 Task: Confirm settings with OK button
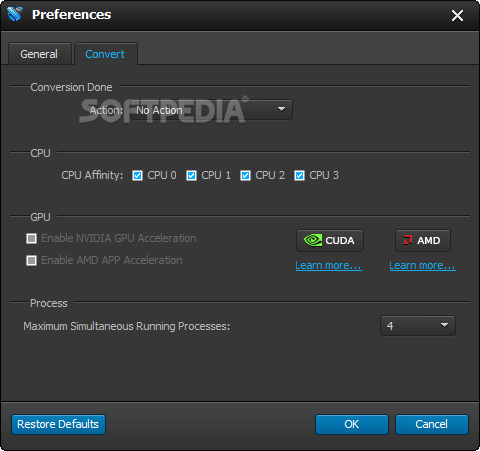click(x=352, y=424)
